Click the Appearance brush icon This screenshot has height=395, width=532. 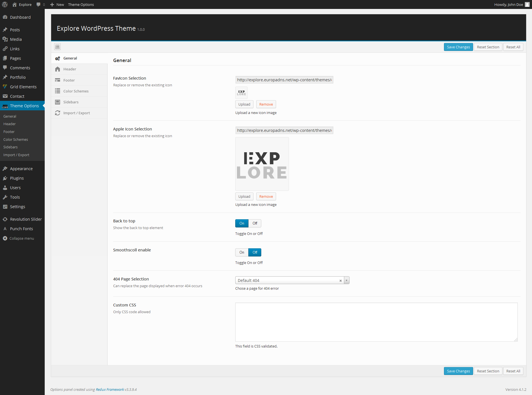tap(5, 168)
